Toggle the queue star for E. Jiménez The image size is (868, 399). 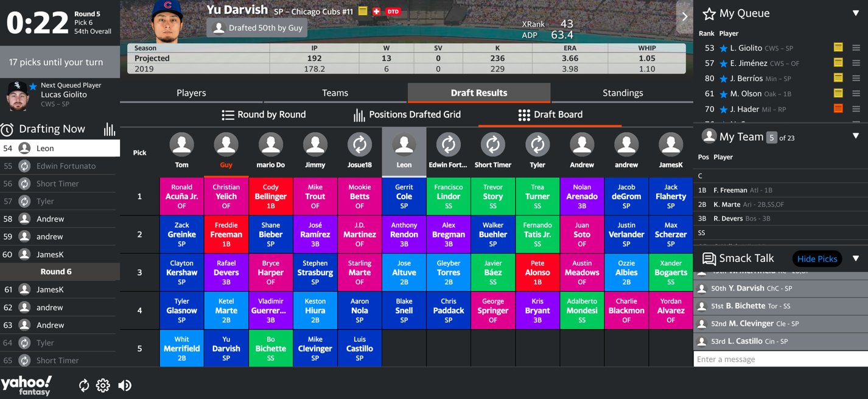coord(723,63)
